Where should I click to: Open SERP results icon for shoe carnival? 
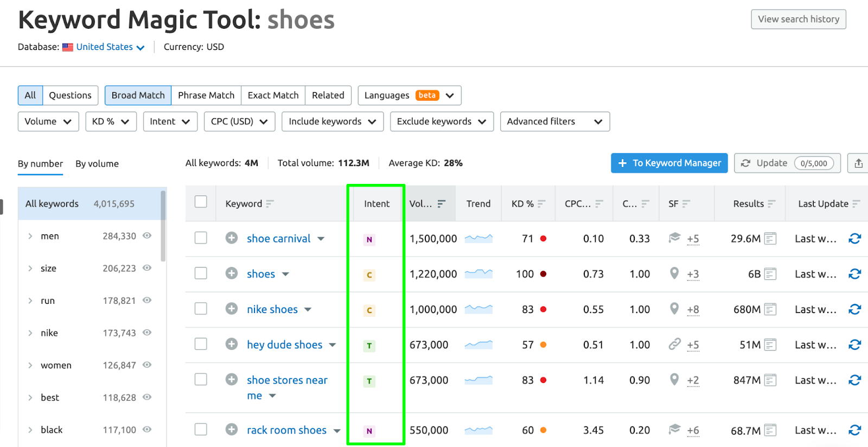[770, 238]
